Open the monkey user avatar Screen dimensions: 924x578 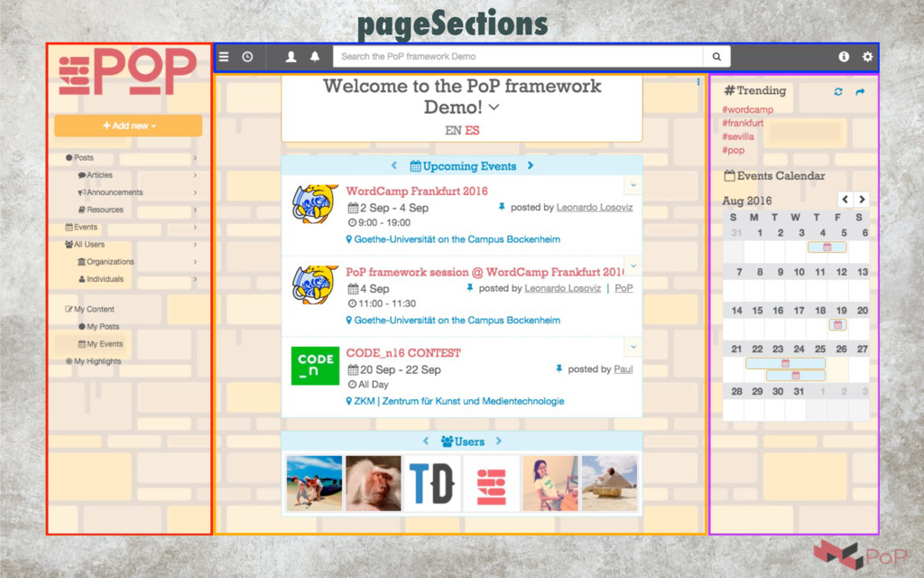(373, 483)
